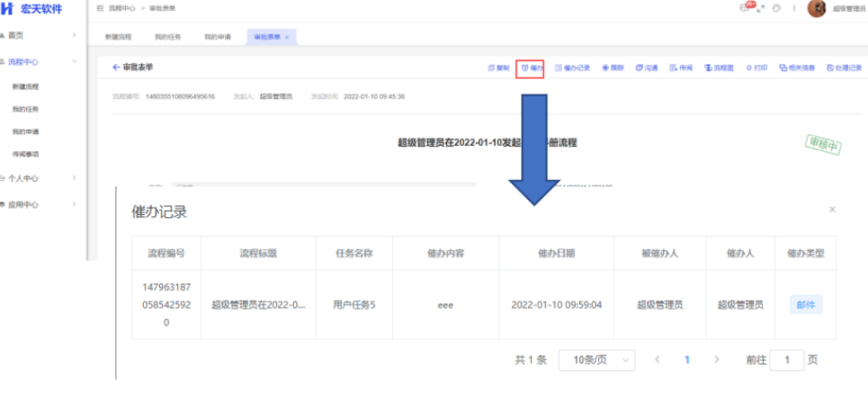Open the 10条/页 page size dropdown

596,360
